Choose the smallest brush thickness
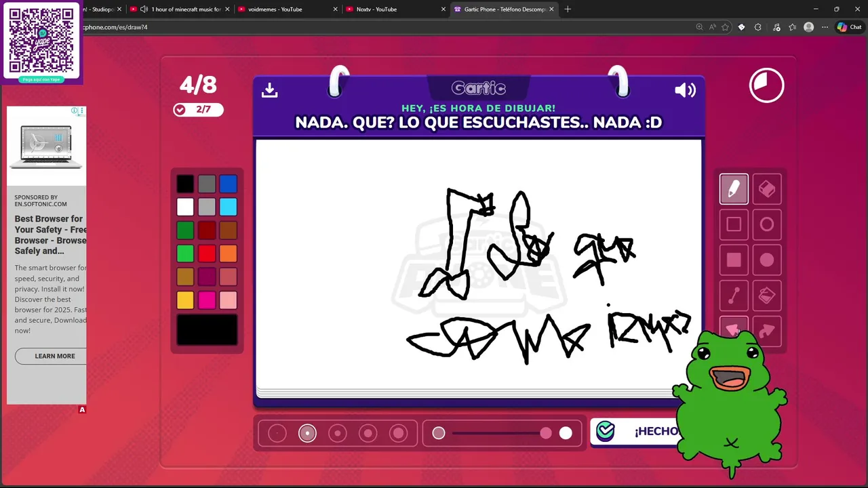Viewport: 868px width, 488px height. [277, 433]
